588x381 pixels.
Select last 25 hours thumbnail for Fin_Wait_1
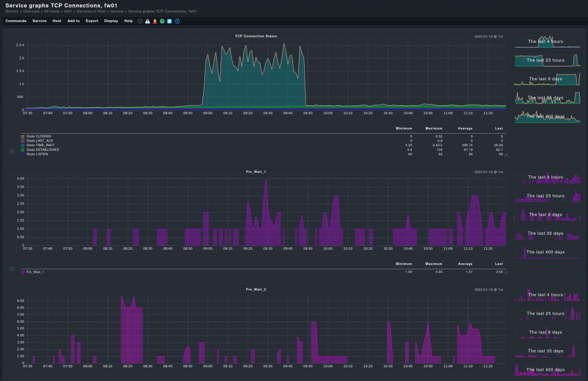click(x=547, y=196)
